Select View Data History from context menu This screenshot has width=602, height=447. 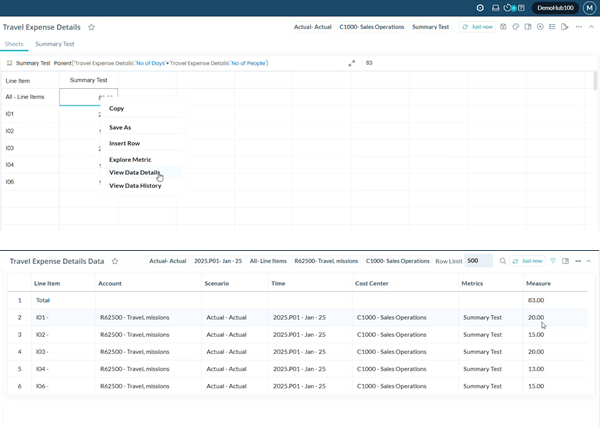coord(135,186)
